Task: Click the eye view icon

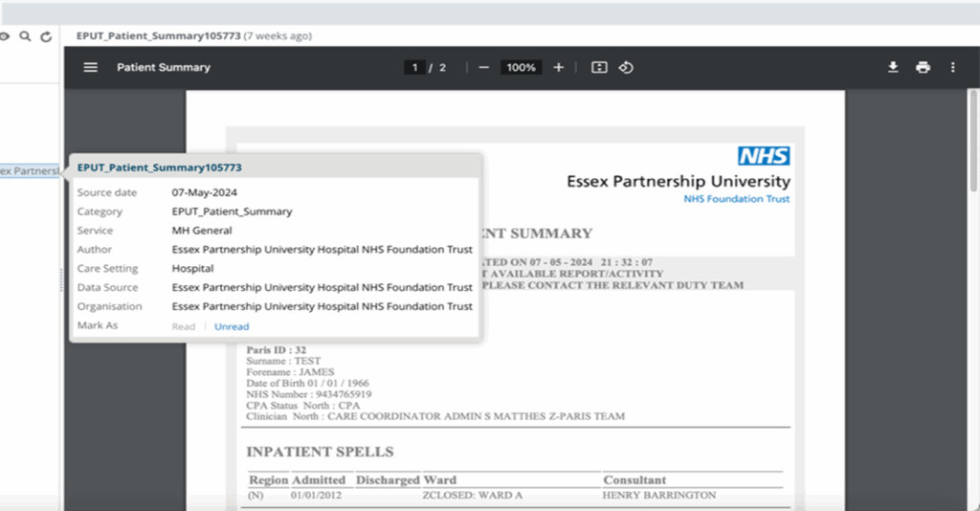Action: [4, 36]
